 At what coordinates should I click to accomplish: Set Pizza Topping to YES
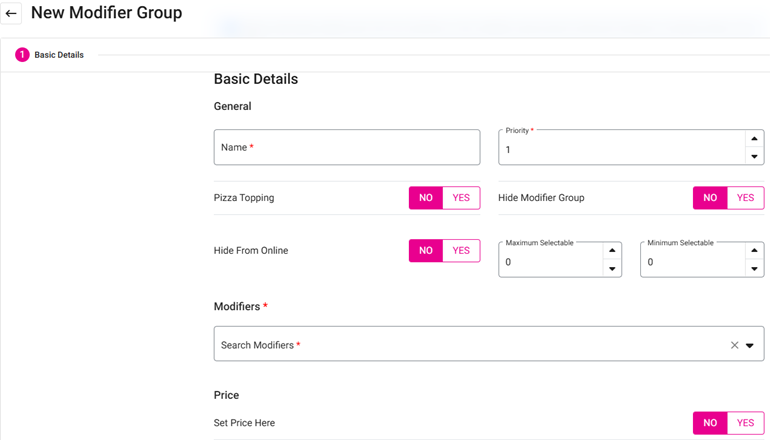point(461,198)
